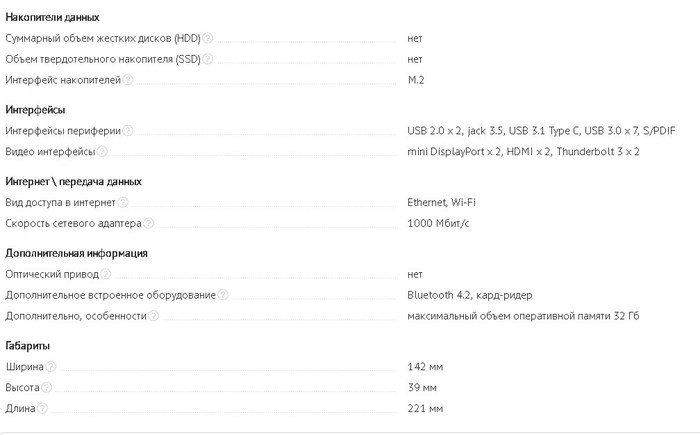Select the Накопители данных section heading
The width and height of the screenshot is (700, 435).
point(52,17)
